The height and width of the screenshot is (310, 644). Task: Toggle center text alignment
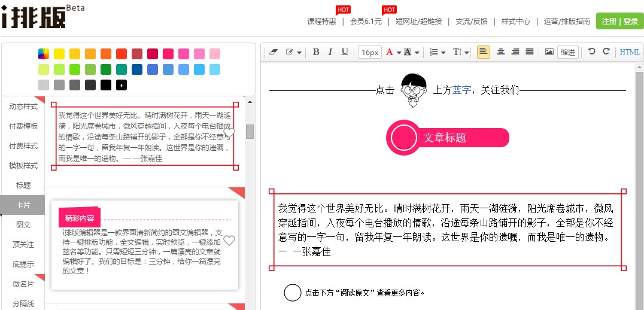[501, 51]
